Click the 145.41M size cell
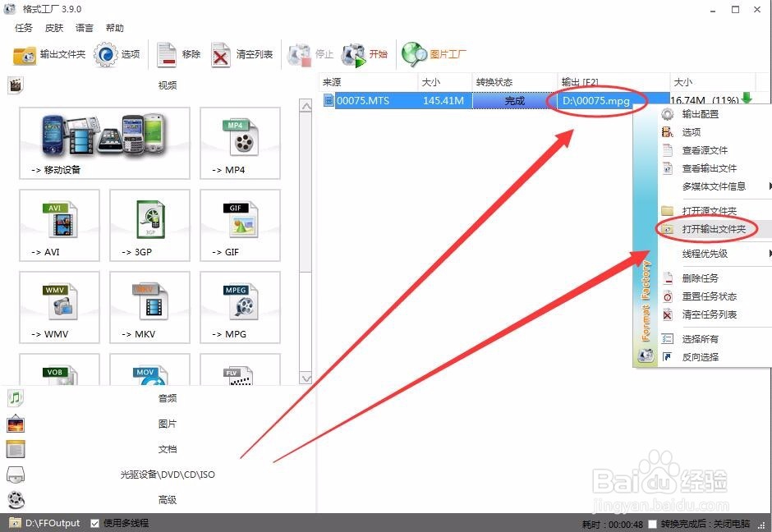Screen dimensions: 772x532 pyautogui.click(x=443, y=101)
